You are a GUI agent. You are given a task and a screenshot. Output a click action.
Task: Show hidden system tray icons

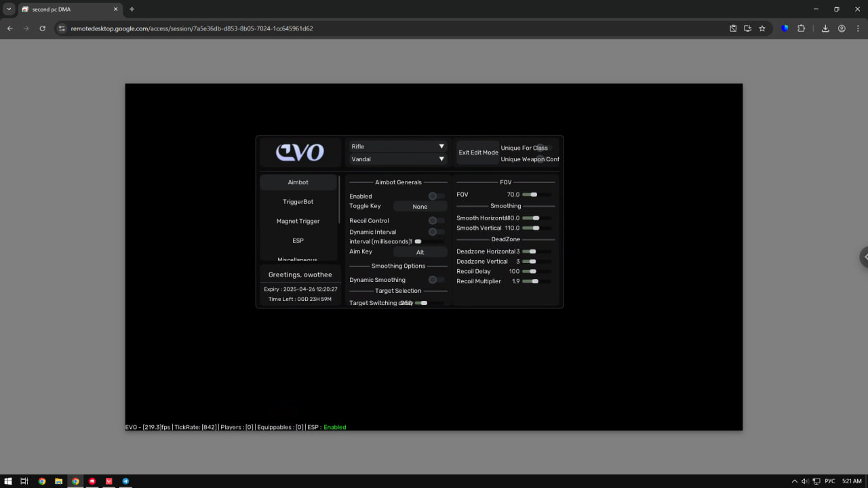pyautogui.click(x=795, y=481)
